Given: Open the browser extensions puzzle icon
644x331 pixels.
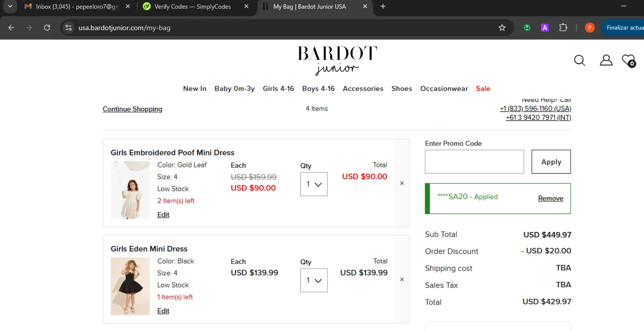Looking at the screenshot, I should point(563,28).
